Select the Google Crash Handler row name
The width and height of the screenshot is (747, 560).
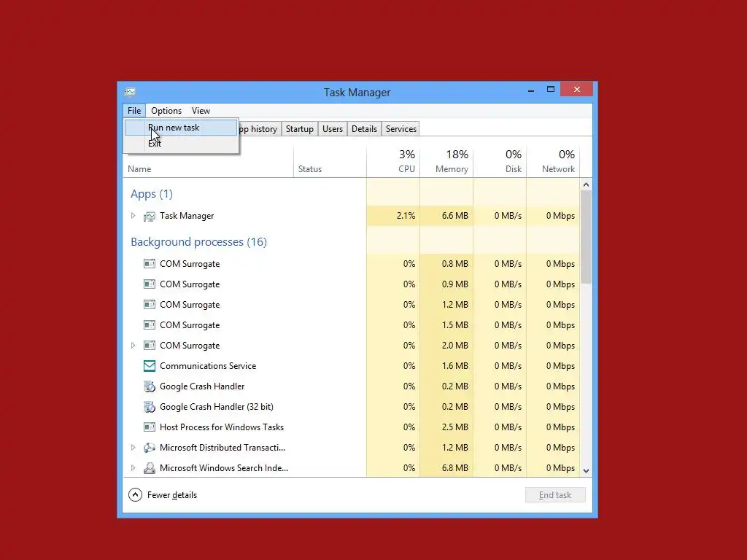tap(202, 386)
